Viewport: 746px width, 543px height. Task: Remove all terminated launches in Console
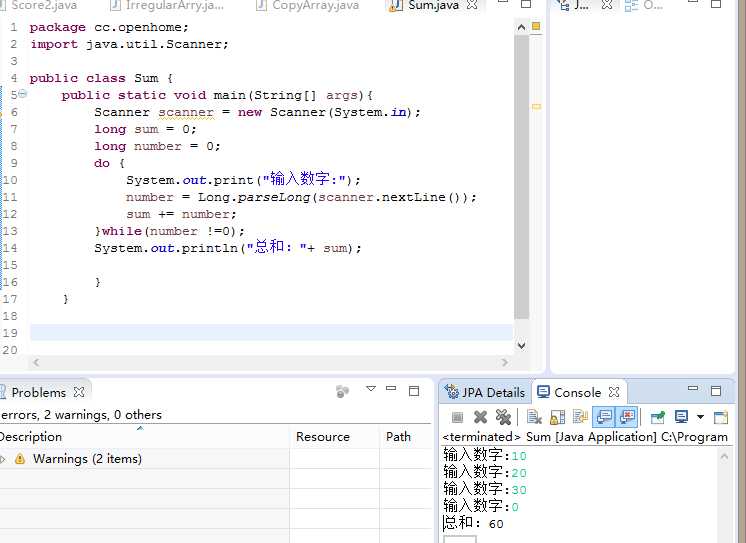503,417
